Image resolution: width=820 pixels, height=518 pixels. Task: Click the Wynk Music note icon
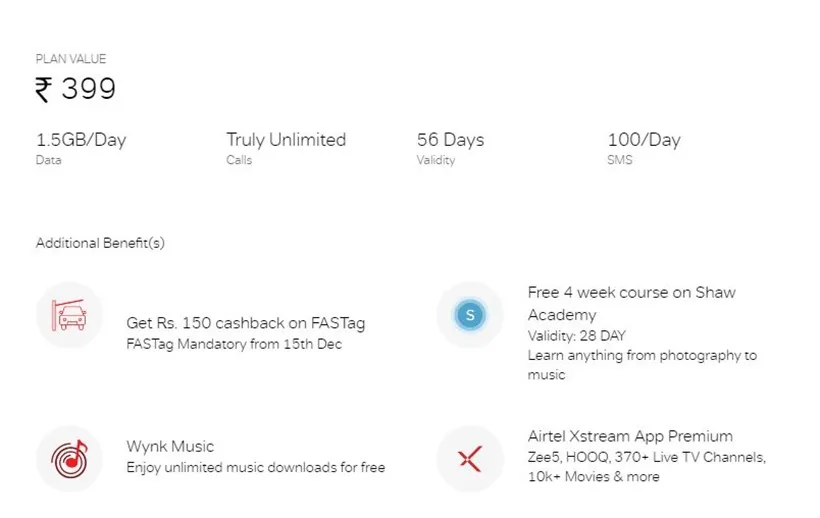click(69, 459)
